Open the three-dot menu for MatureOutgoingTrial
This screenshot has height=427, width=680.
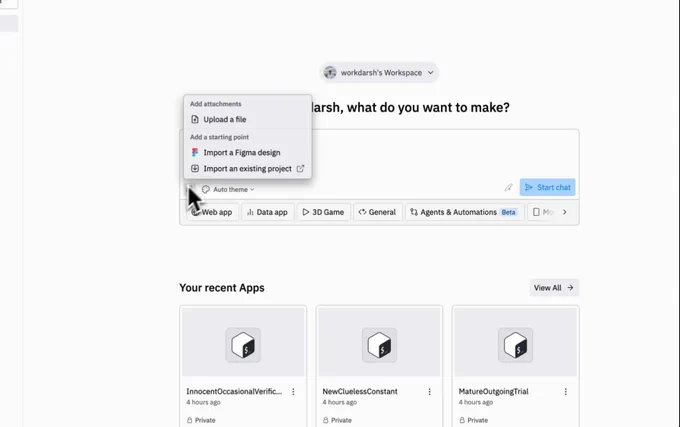click(x=566, y=392)
